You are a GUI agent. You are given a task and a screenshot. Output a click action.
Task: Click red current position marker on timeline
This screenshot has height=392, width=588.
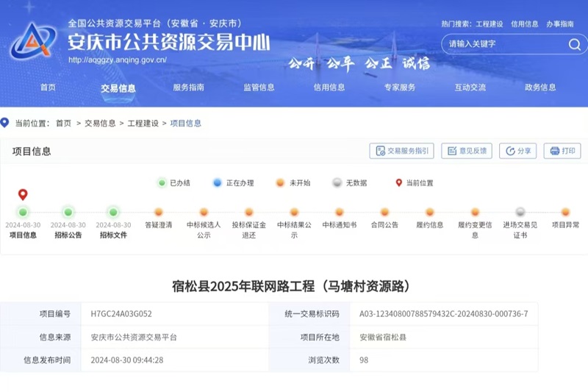coord(23,195)
